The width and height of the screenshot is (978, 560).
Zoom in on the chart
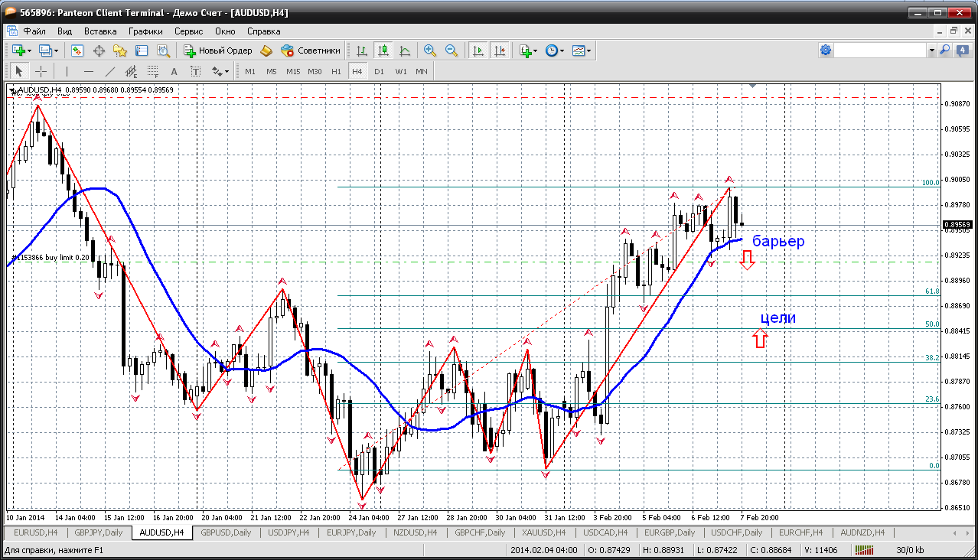[x=430, y=50]
